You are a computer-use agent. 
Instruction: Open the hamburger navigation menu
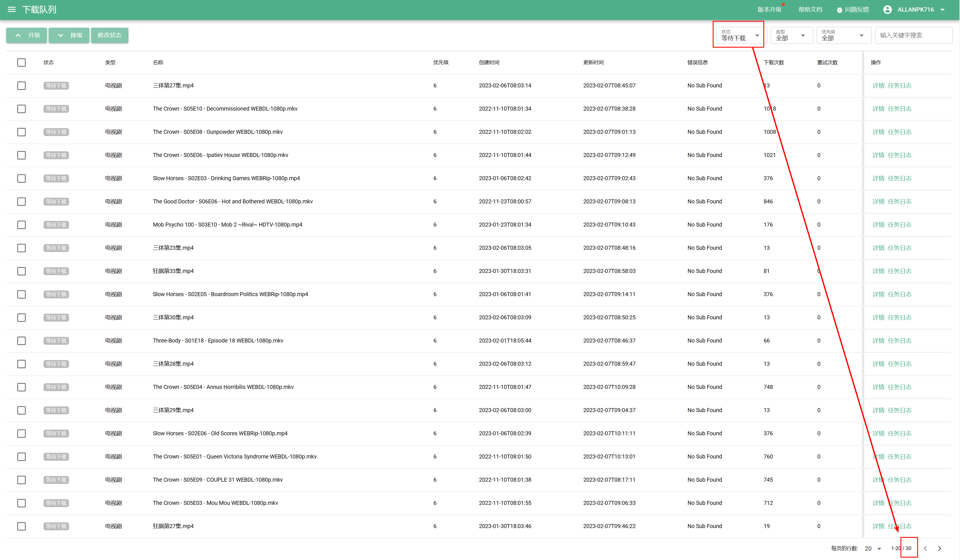tap(11, 10)
